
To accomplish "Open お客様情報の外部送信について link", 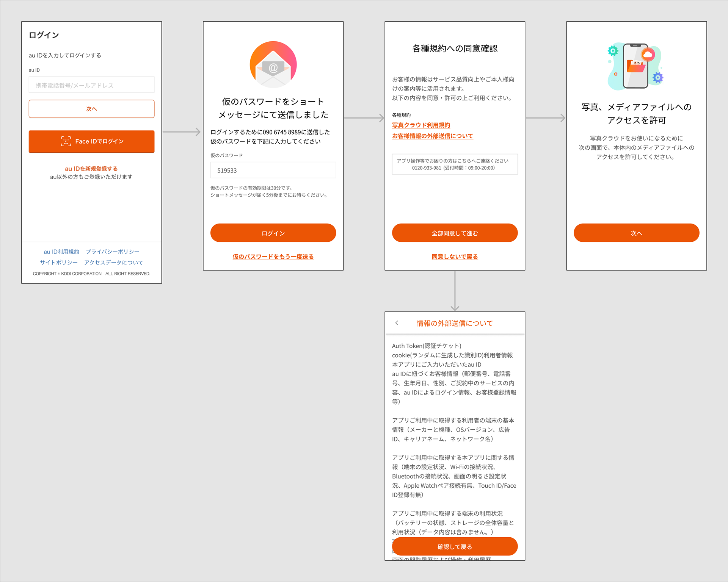I will pyautogui.click(x=432, y=136).
